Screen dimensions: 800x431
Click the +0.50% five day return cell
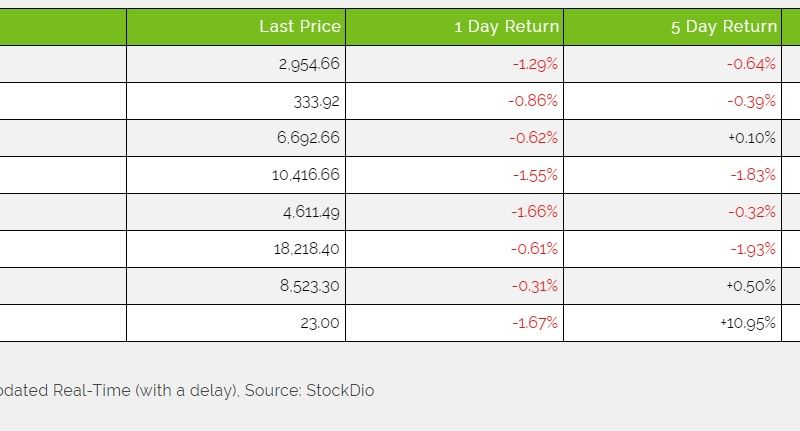[751, 286]
